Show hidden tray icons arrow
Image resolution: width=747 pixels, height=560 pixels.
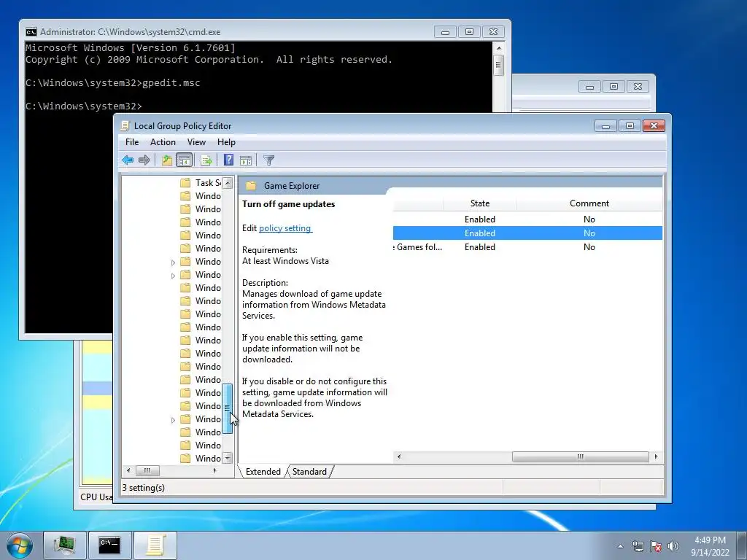coord(620,546)
